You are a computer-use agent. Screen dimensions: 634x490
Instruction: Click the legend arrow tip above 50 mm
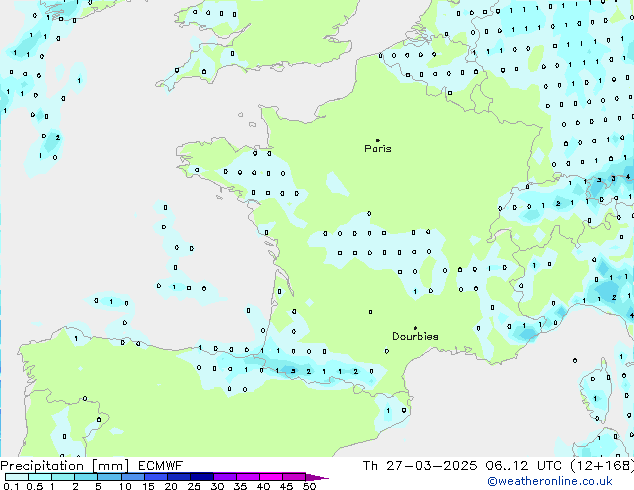pyautogui.click(x=317, y=477)
